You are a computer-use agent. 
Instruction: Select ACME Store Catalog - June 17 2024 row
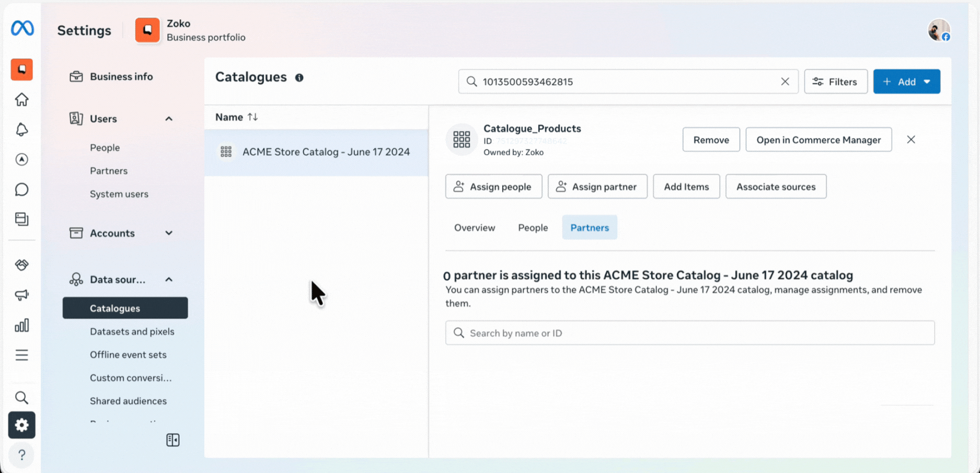[316, 152]
